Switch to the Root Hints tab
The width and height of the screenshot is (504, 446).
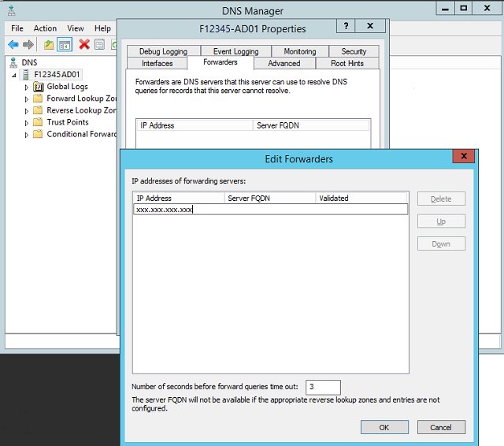click(347, 63)
